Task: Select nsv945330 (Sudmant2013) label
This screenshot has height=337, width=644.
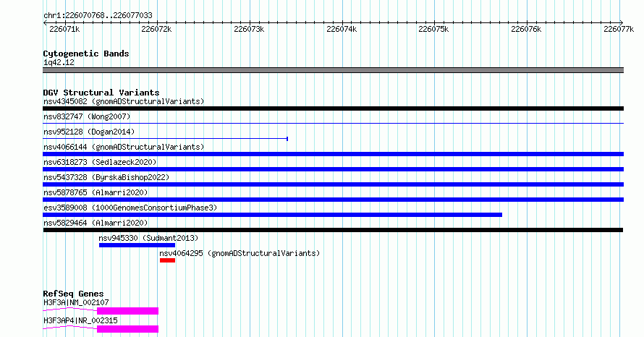Action: pyautogui.click(x=148, y=238)
